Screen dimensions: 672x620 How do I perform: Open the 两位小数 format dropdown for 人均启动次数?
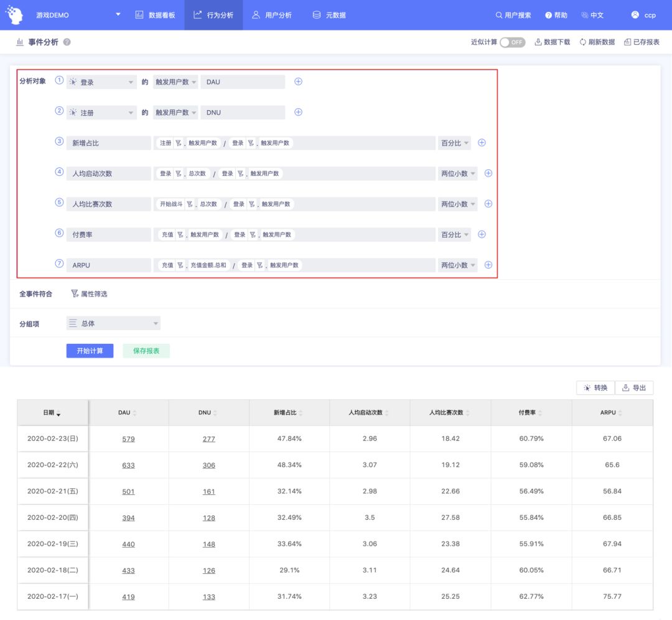click(458, 174)
